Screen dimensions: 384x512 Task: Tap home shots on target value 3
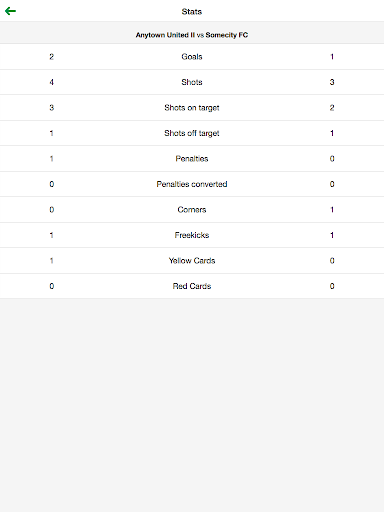[51, 108]
